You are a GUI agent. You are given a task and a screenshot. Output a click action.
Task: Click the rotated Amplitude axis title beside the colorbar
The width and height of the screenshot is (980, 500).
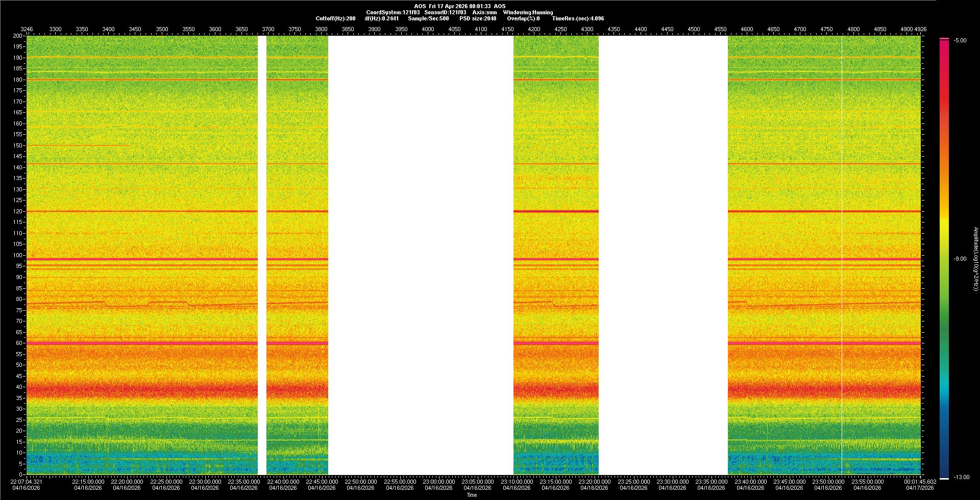tap(975, 259)
